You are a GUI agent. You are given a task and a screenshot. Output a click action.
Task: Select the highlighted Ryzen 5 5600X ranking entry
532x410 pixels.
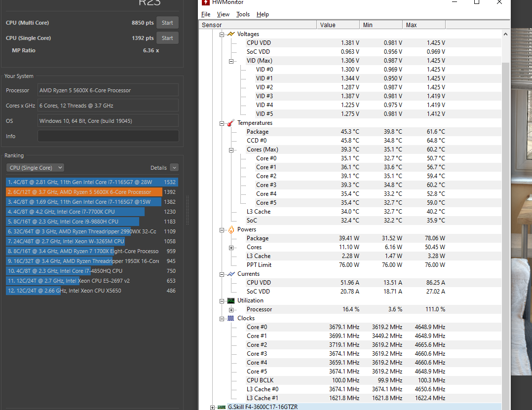tap(92, 192)
